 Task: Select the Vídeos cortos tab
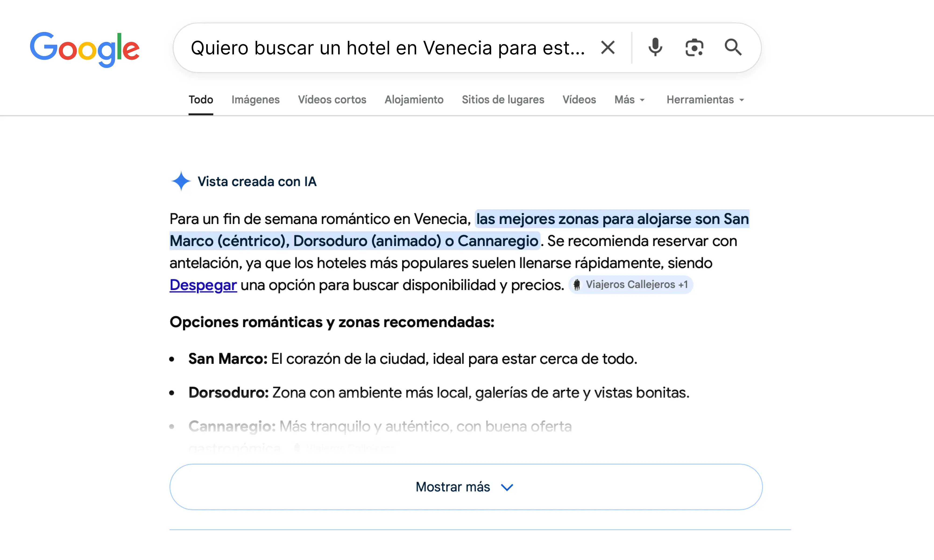[332, 100]
